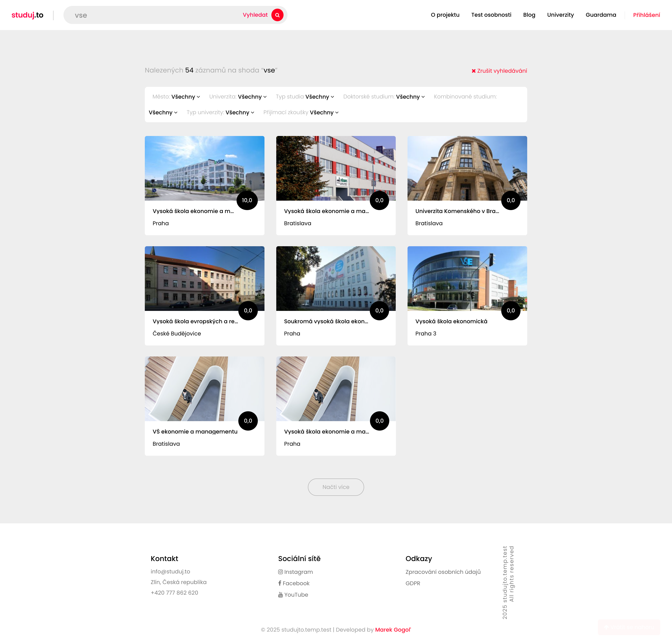Click the red search magnifier icon
Viewport: 672px width, 643px height.
tap(277, 15)
